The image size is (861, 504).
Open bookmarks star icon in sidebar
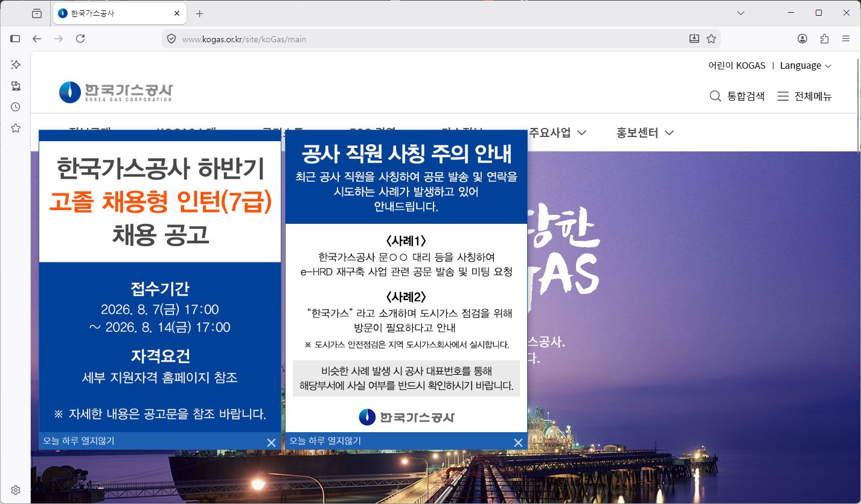click(x=16, y=128)
